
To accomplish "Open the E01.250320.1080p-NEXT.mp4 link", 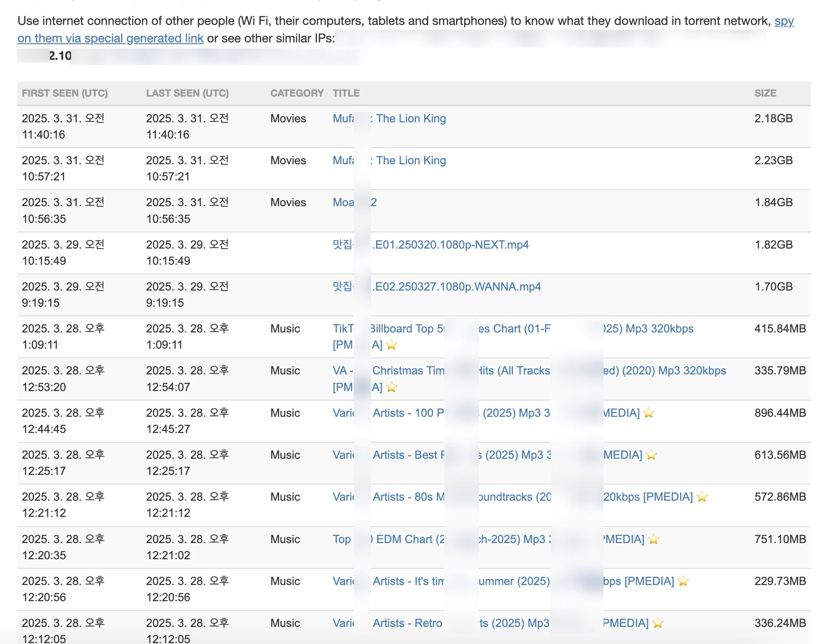I will [451, 245].
